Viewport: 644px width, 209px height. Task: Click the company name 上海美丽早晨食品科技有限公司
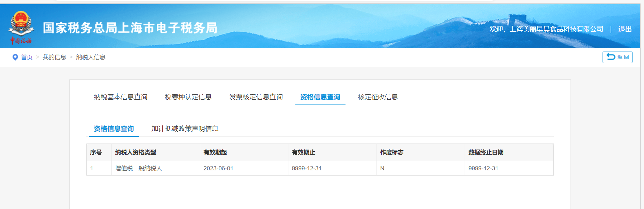point(556,29)
